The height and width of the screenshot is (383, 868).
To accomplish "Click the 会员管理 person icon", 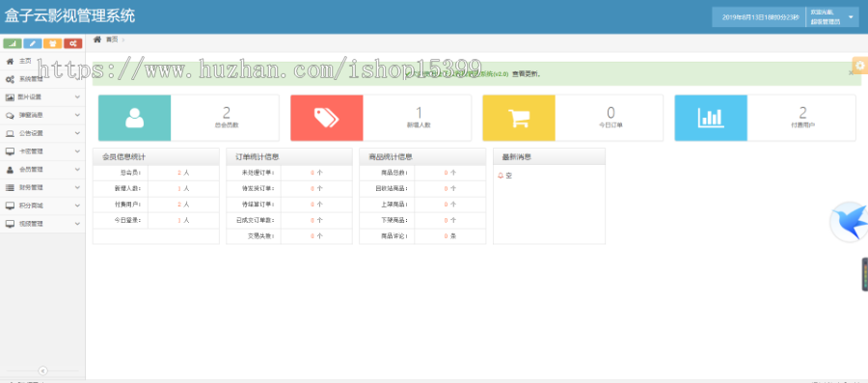I will 10,170.
